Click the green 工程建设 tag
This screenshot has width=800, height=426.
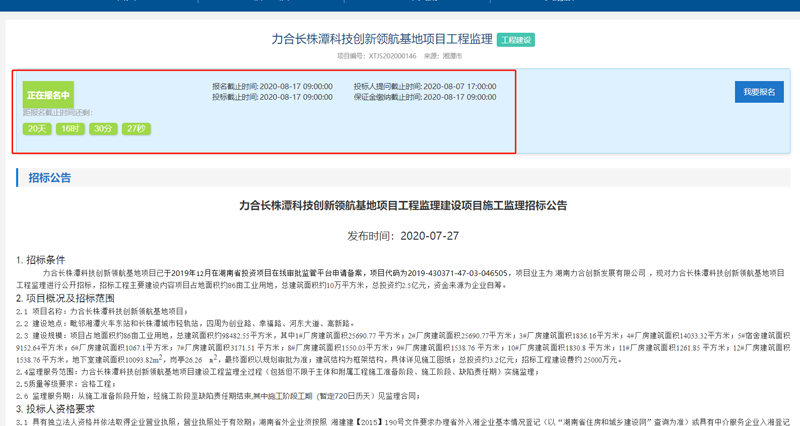click(x=516, y=40)
